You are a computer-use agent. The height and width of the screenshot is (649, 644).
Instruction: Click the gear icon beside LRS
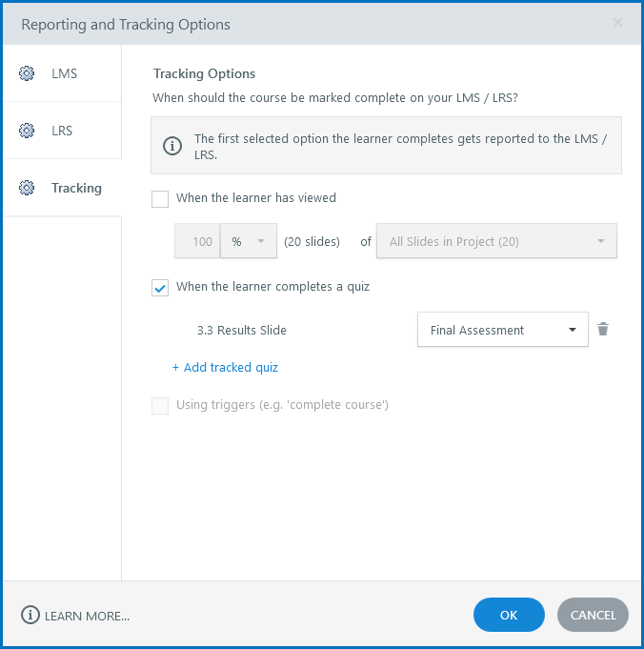point(27,131)
